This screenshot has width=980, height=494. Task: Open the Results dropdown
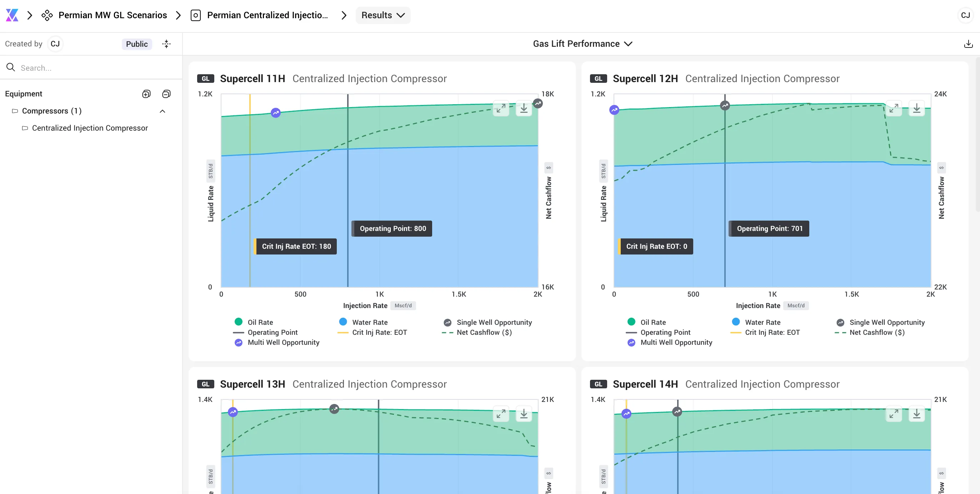383,15
